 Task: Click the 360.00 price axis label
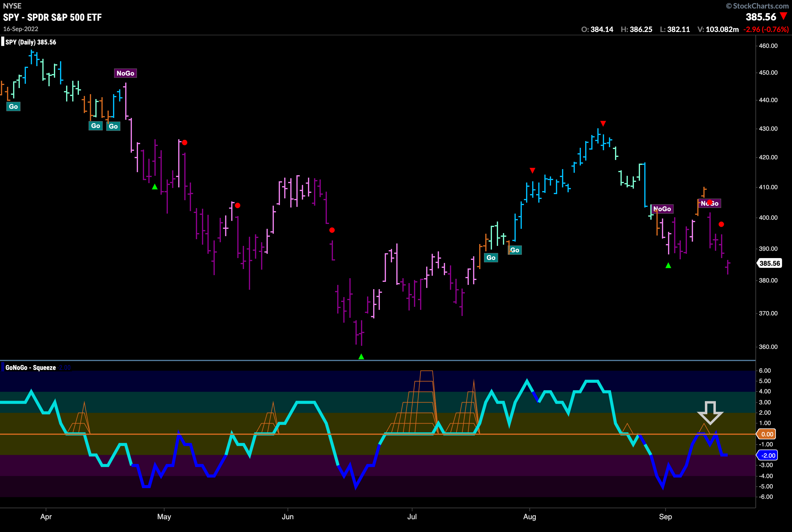(x=768, y=347)
